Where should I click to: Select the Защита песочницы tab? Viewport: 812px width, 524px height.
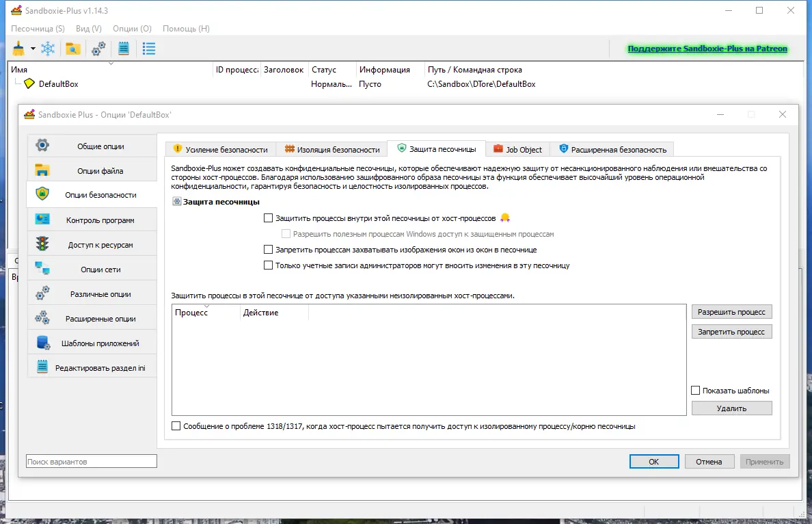click(436, 148)
